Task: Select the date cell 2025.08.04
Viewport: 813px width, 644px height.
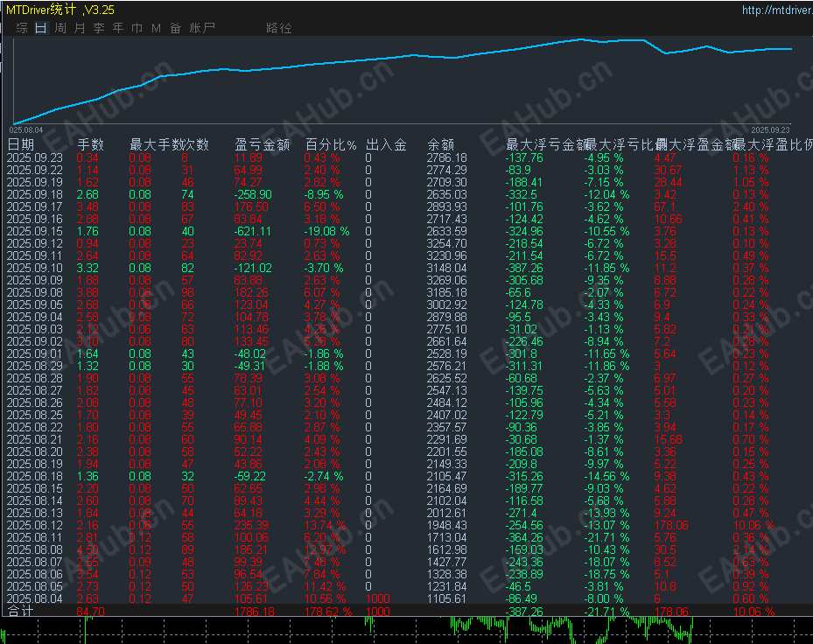Action: tap(35, 598)
